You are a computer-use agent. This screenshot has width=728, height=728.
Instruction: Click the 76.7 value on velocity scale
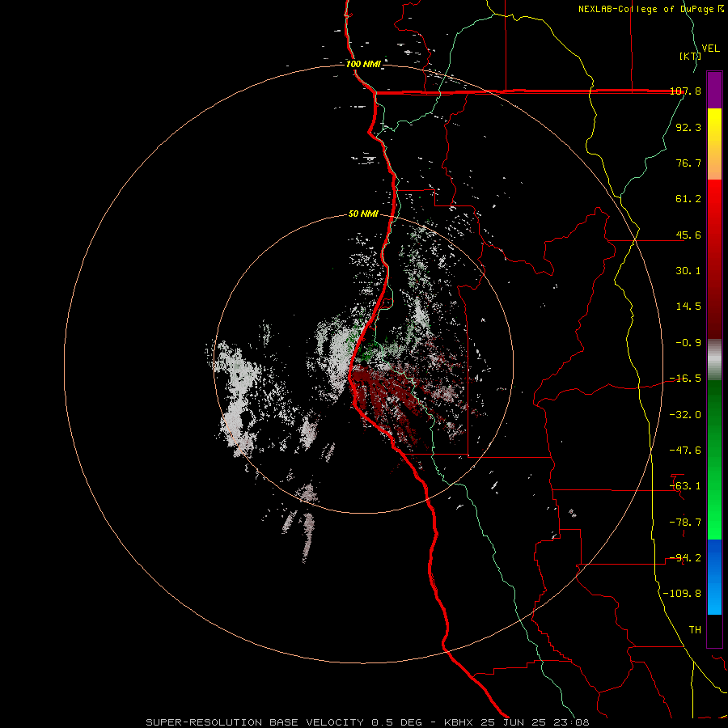688,163
